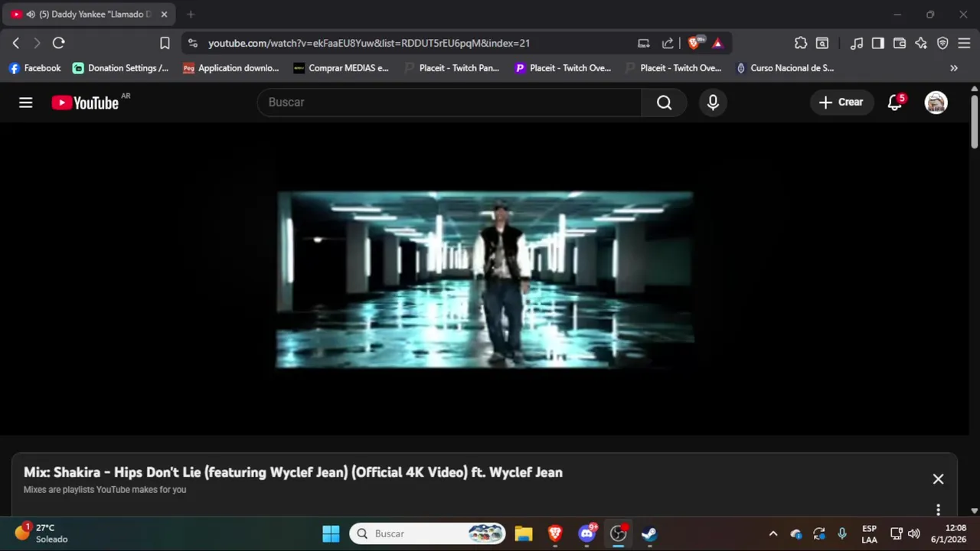This screenshot has height=551, width=980.
Task: Open the Extensions puzzle icon
Action: click(801, 44)
